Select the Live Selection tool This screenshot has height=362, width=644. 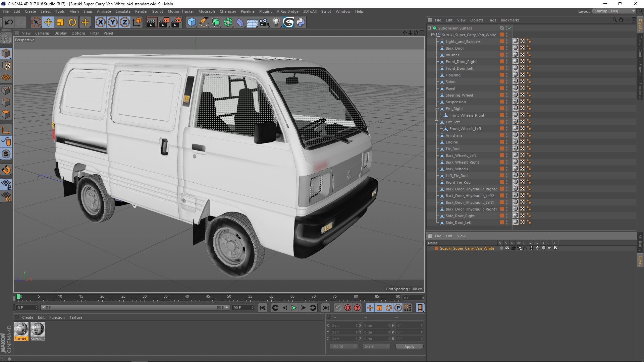tap(36, 22)
